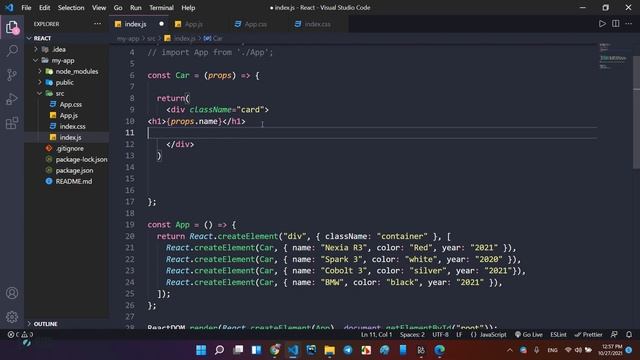Click LF end of line indicator
This screenshot has height=360, width=640.
click(459, 335)
